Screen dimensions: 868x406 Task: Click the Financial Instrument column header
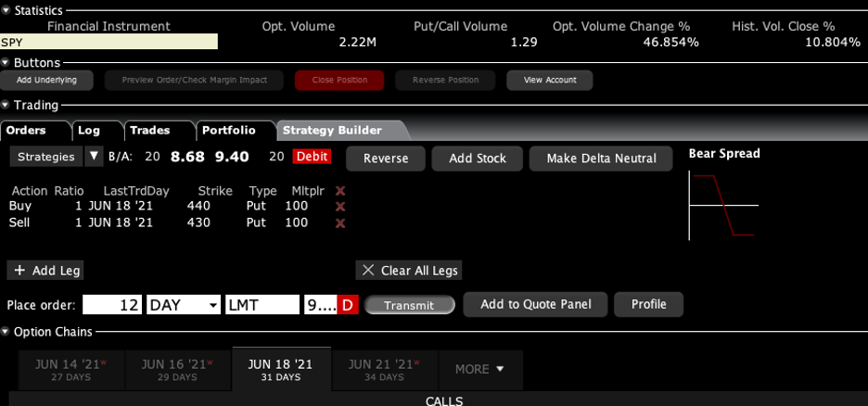click(x=109, y=27)
